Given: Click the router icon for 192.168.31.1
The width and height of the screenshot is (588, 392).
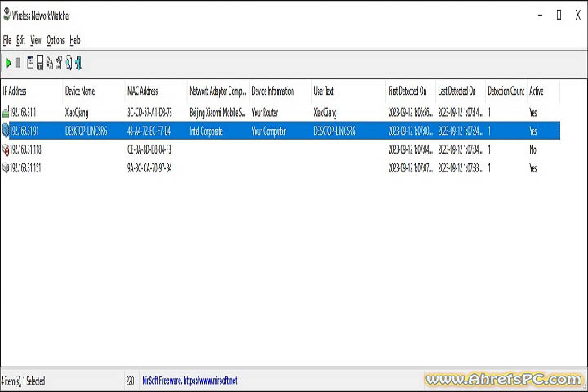Looking at the screenshot, I should [x=6, y=112].
